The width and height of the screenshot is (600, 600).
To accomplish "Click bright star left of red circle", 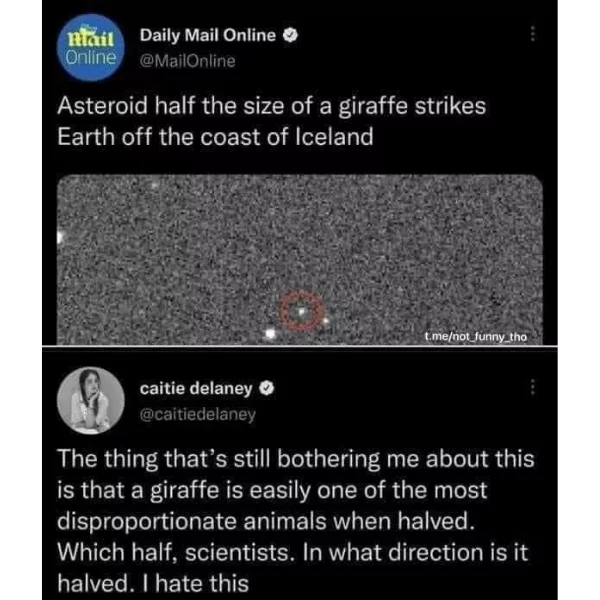I will 271,333.
